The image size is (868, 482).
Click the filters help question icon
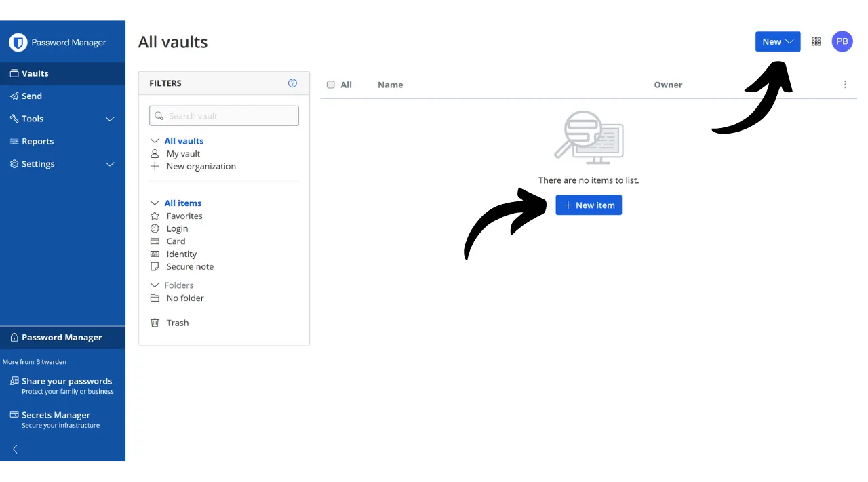point(292,83)
